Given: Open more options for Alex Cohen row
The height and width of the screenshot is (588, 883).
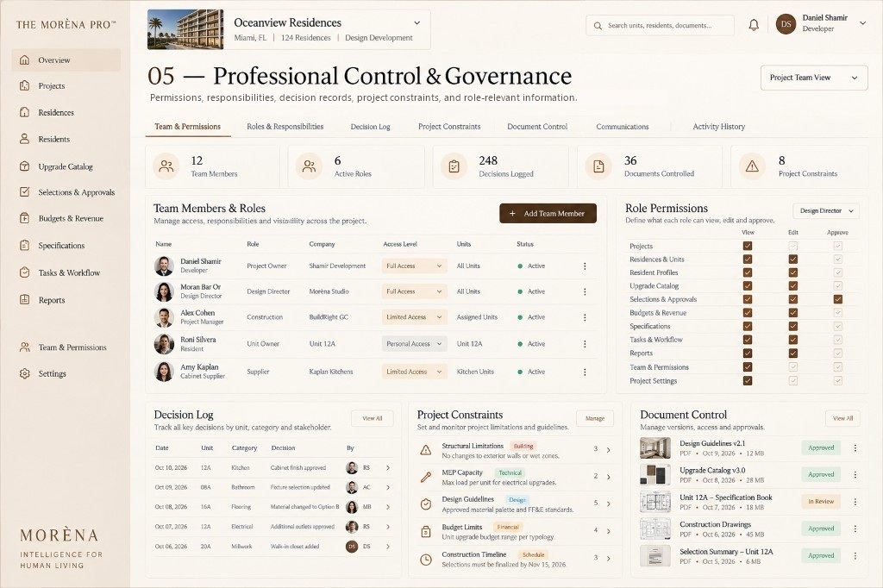Looking at the screenshot, I should [585, 317].
